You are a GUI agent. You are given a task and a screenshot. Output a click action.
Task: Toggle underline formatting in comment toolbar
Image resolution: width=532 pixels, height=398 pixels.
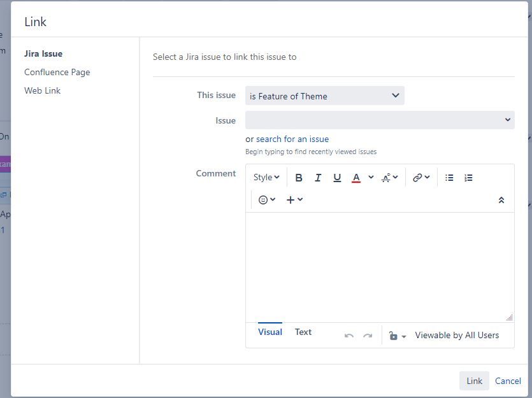click(x=337, y=178)
